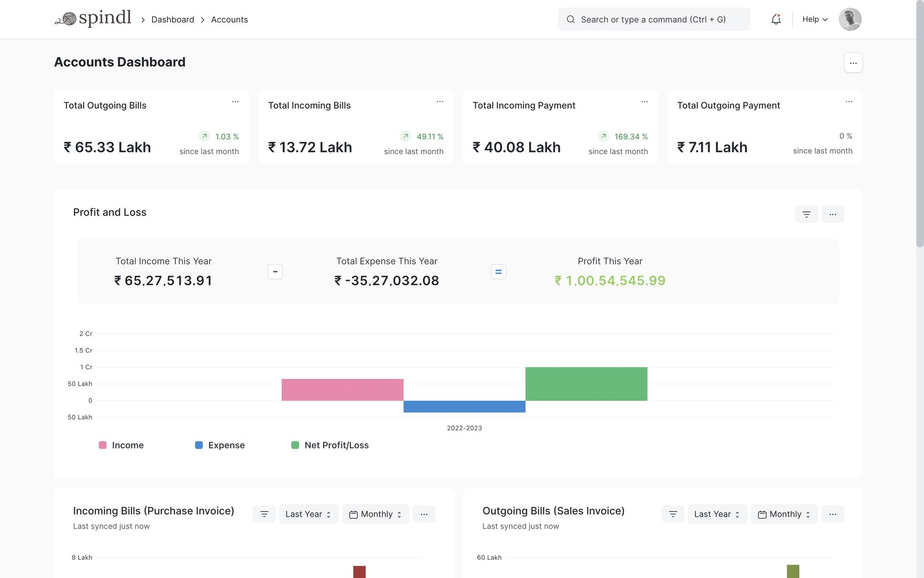Click Total Expense This Year amount

pos(387,280)
